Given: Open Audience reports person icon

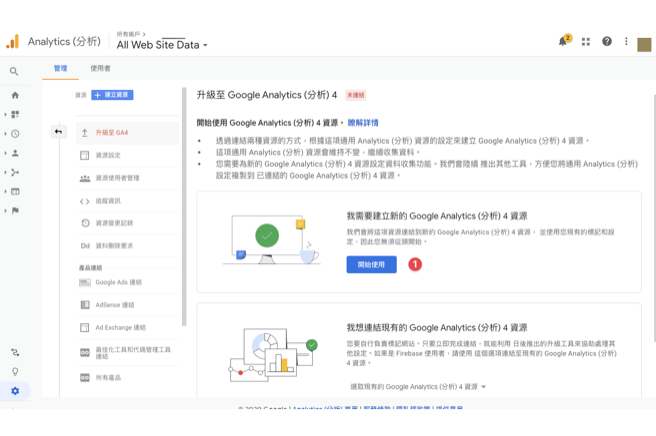Looking at the screenshot, I should [x=15, y=153].
